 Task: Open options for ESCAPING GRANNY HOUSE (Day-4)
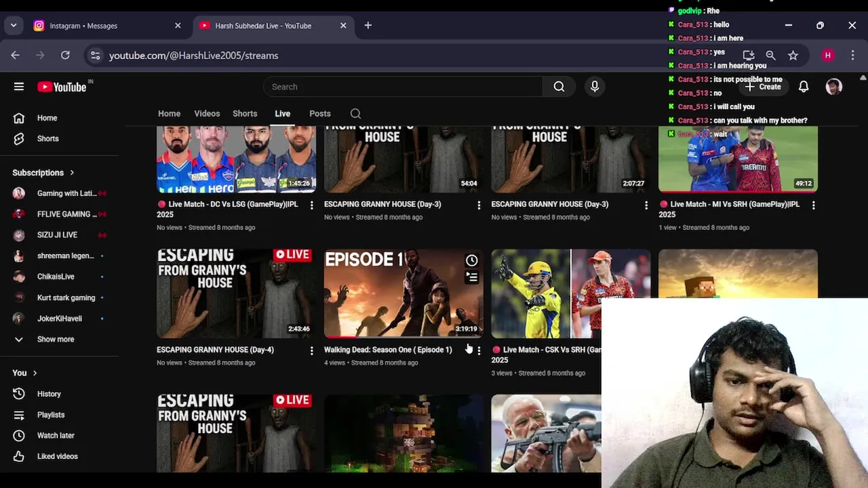pyautogui.click(x=312, y=350)
